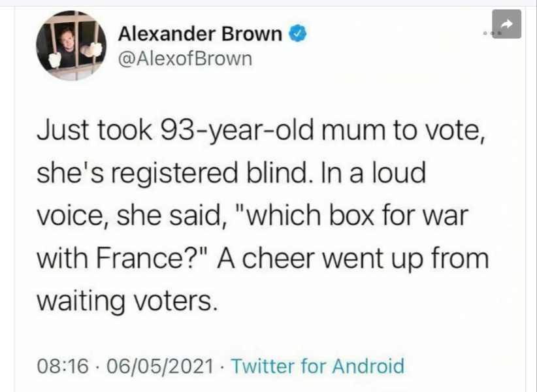Click the 08:16 timestamp

[63, 366]
